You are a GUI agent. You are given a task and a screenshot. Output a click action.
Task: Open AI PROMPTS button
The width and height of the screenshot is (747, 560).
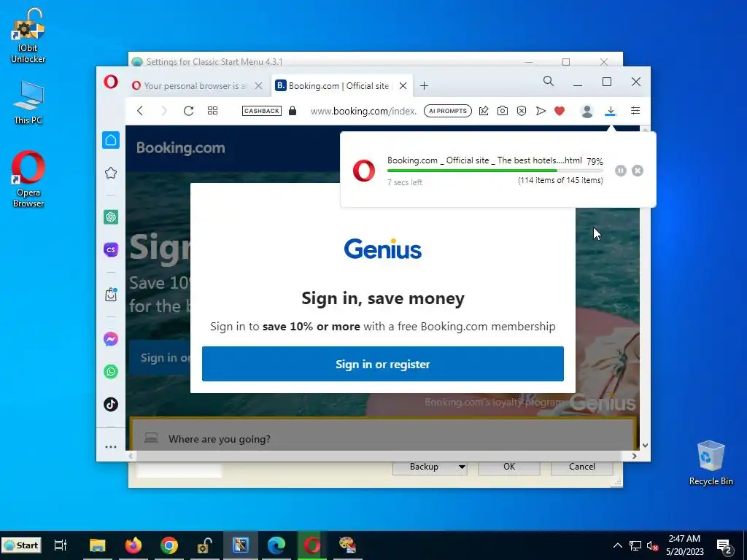click(x=448, y=111)
